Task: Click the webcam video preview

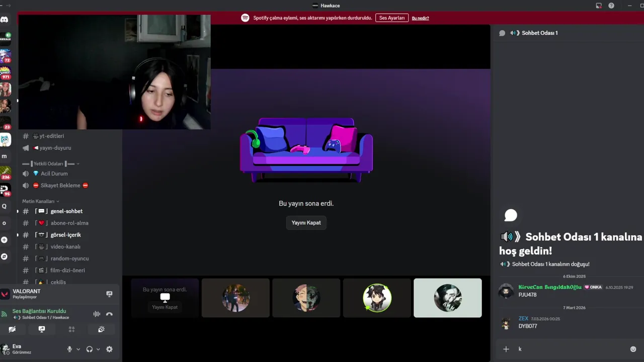Action: 114,72
